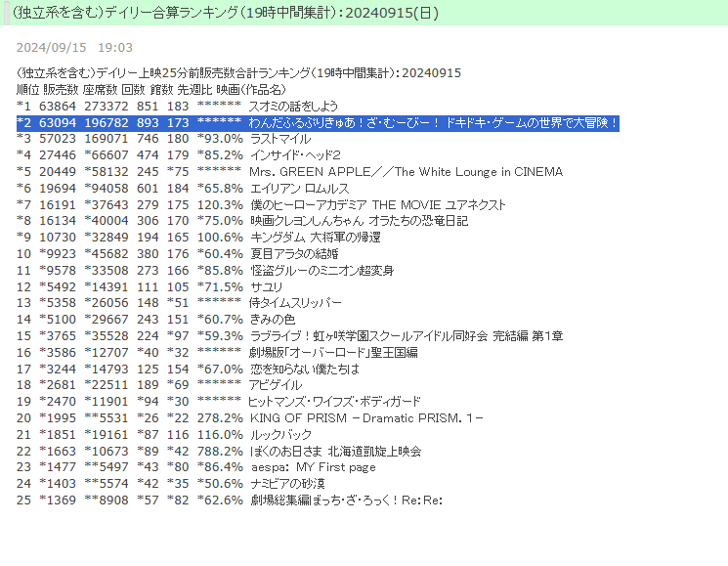
Task: Click row 映画クレヨンしんちゃん オラたちの恐竜日記
Action: 242,221
